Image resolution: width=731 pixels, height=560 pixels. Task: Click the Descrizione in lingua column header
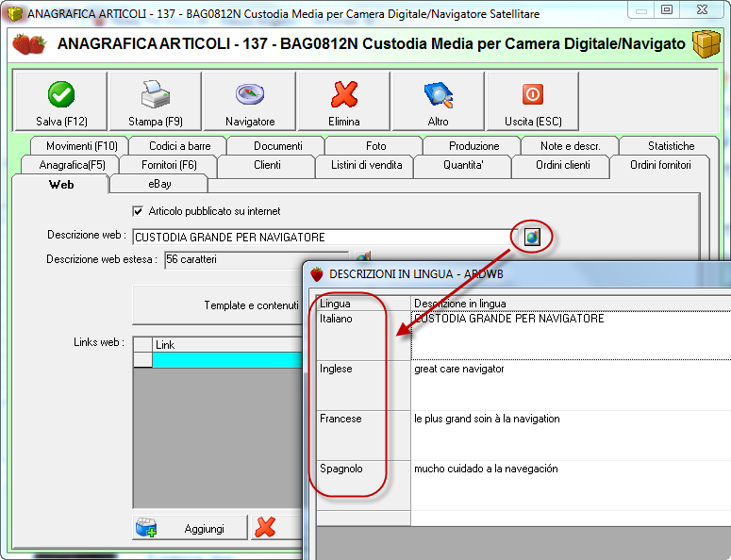point(571,304)
